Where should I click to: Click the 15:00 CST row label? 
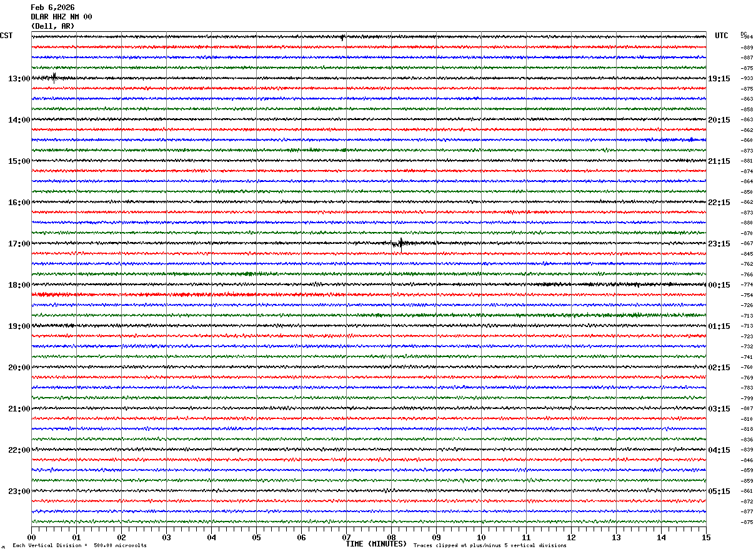19,161
